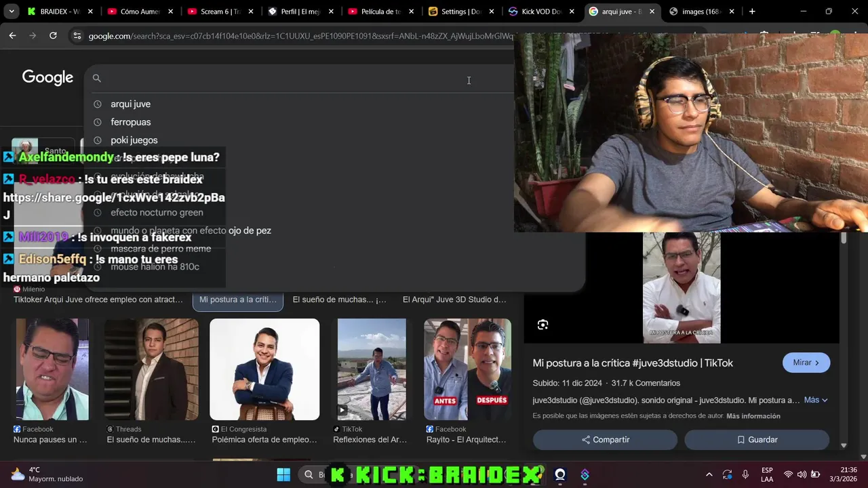868x488 pixels.
Task: Click the microphone tray icon
Action: click(x=745, y=474)
